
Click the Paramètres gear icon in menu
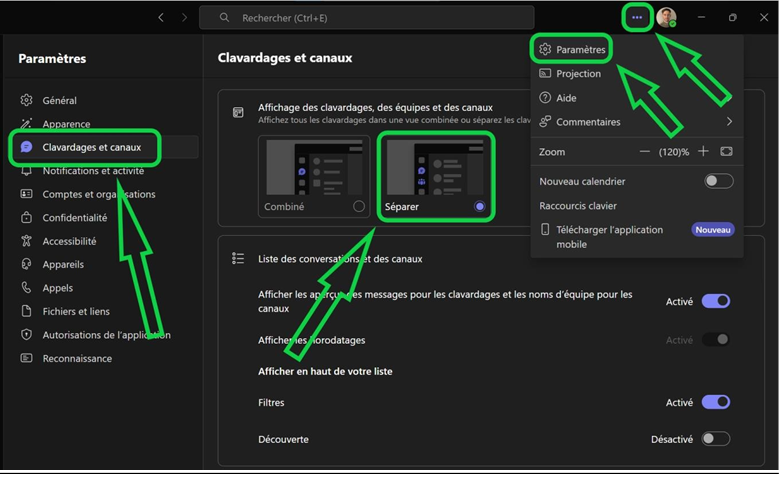click(x=545, y=49)
